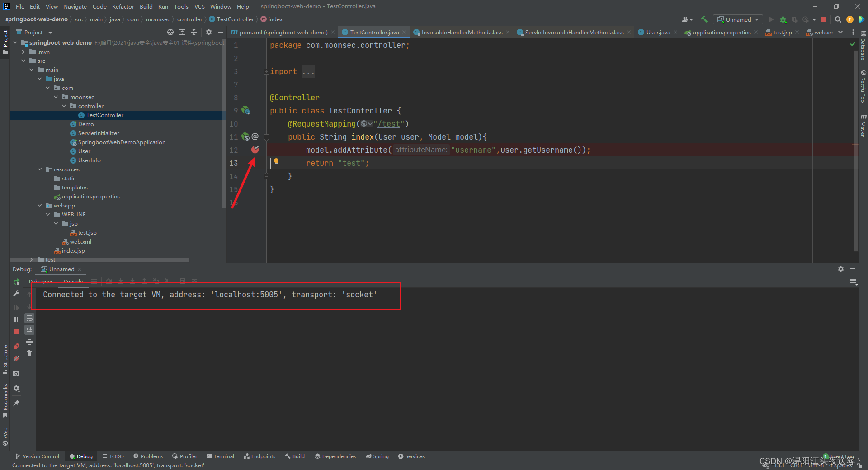Click the orange update arrow icon

(849, 19)
